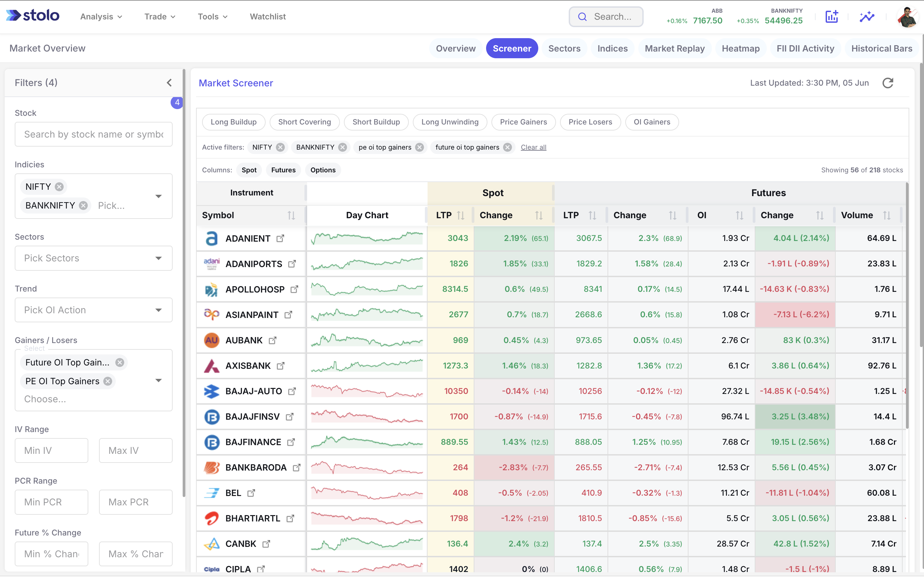Open BAJAJ-AUTO external link icon

292,391
